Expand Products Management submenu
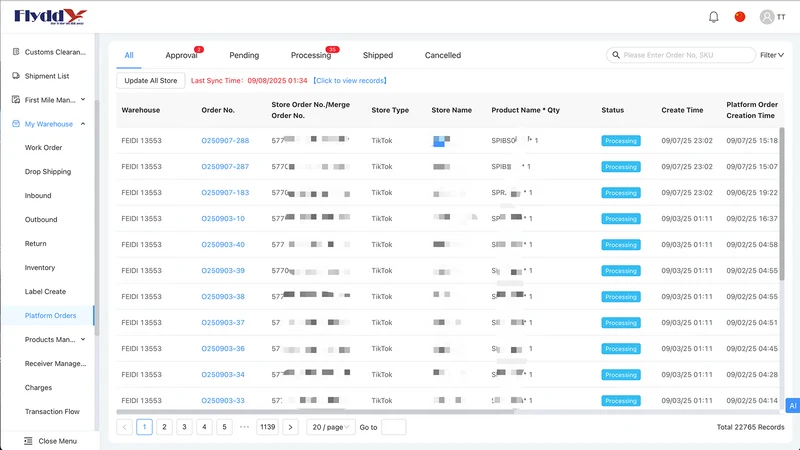This screenshot has width=800, height=450. tap(83, 339)
